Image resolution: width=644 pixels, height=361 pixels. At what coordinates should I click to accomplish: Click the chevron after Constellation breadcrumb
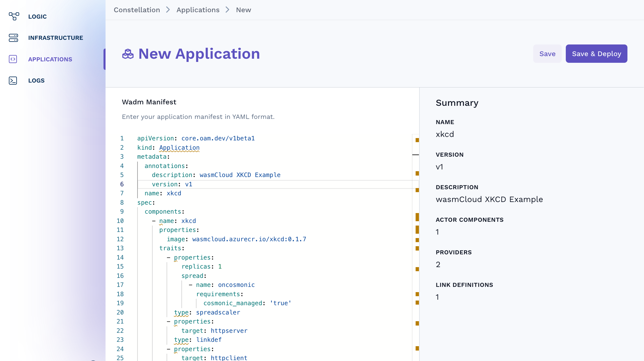click(x=168, y=10)
